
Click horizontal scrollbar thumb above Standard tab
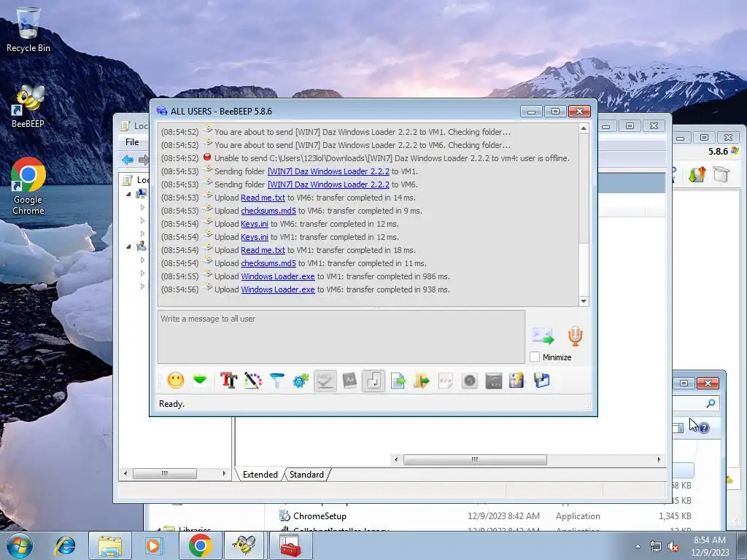pos(475,459)
